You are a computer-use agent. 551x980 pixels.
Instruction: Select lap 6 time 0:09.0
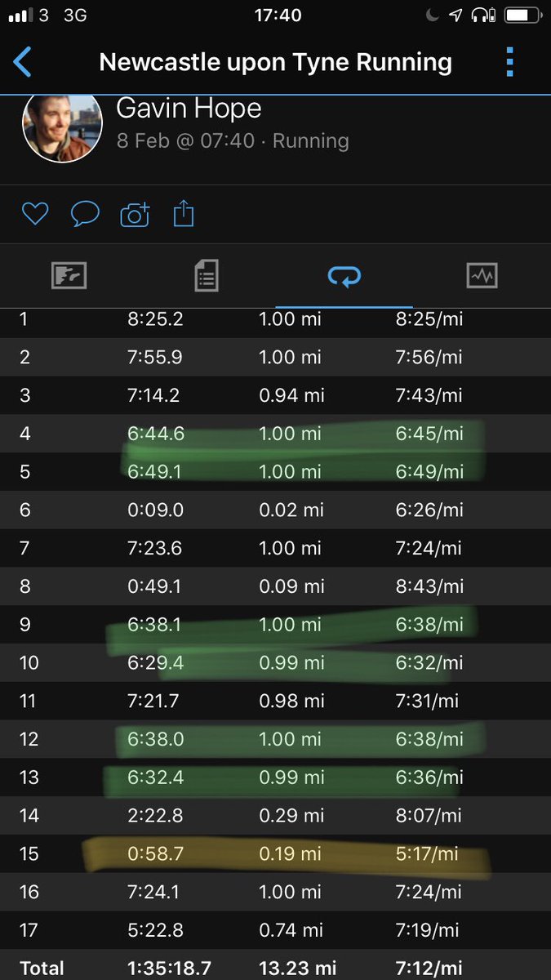[x=155, y=510]
